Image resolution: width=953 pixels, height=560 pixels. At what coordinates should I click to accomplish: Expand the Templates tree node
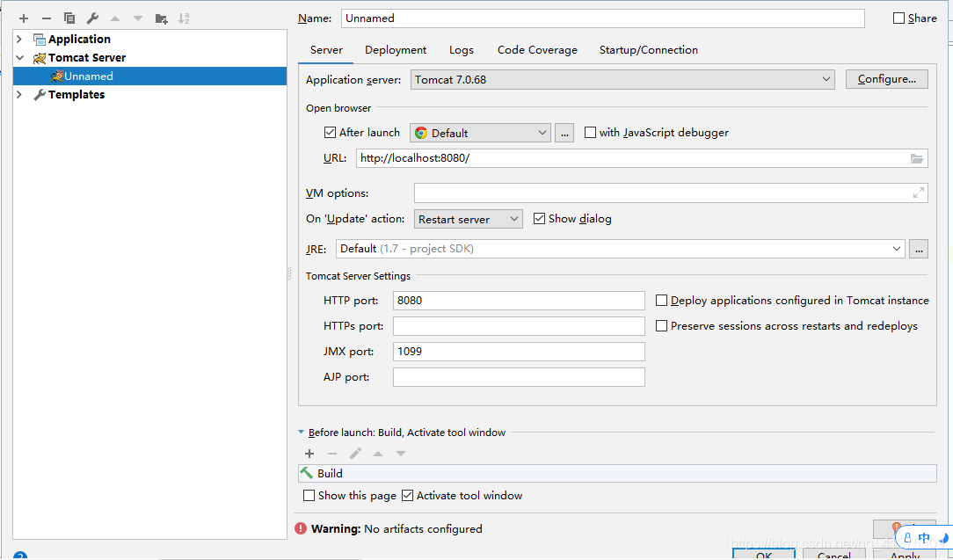pyautogui.click(x=19, y=94)
